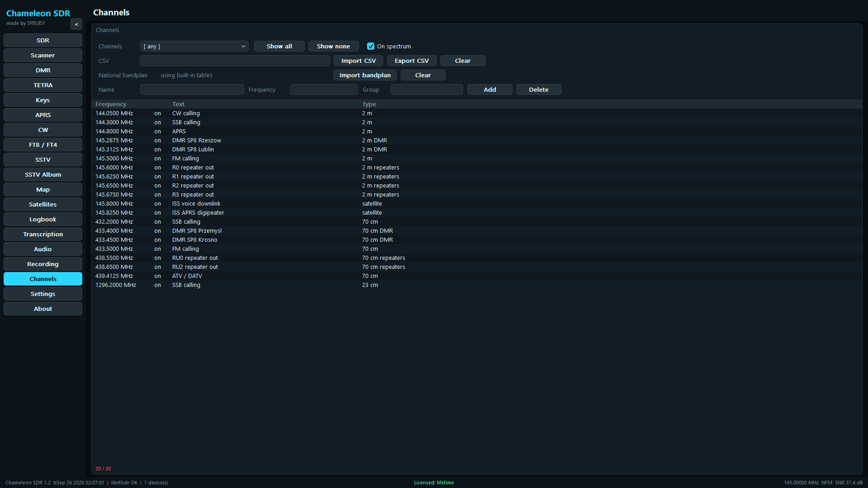This screenshot has width=868, height=488.
Task: Click the Export CSV button
Action: point(412,61)
